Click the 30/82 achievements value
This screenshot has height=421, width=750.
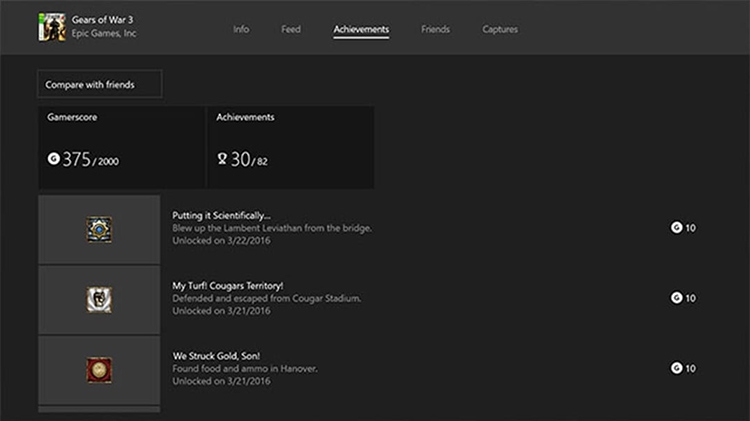[x=249, y=159]
